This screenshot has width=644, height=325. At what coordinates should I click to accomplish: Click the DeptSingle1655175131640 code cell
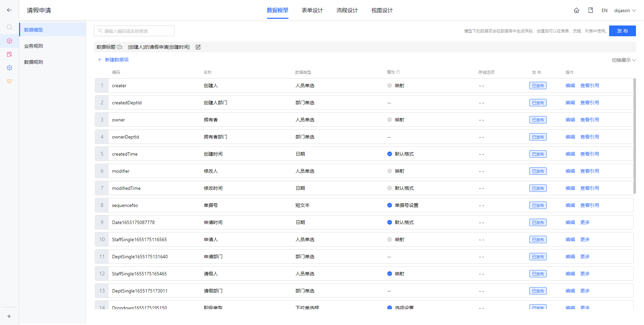[x=140, y=257]
